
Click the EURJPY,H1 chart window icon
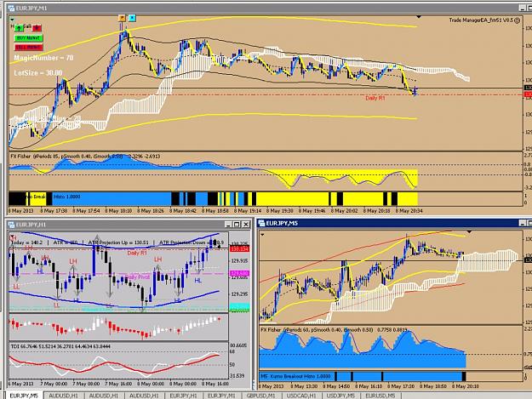pos(11,225)
